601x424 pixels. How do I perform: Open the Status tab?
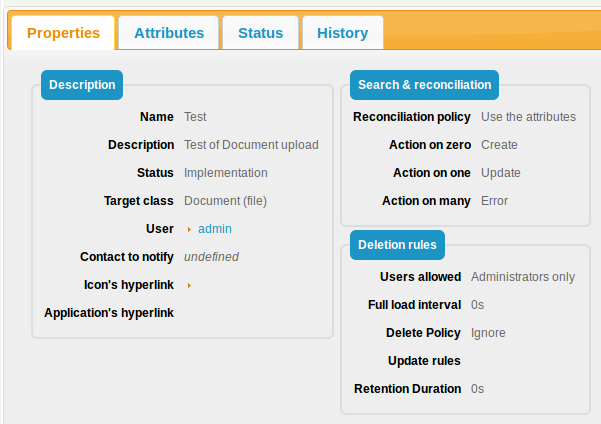click(260, 33)
